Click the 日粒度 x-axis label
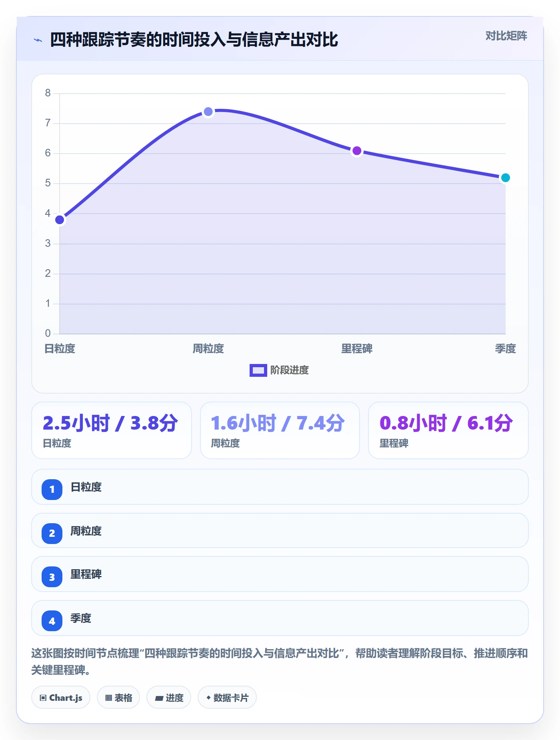Screen dimensions: 560x740 point(60,349)
